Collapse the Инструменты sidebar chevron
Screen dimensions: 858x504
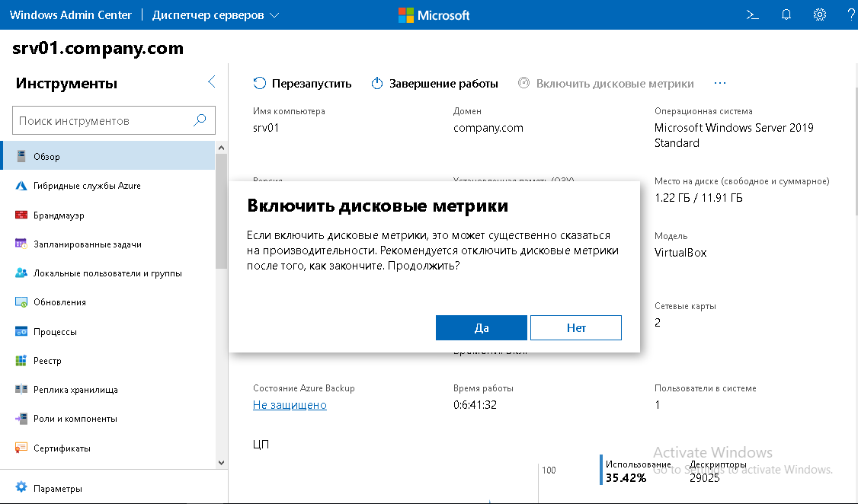(x=211, y=81)
